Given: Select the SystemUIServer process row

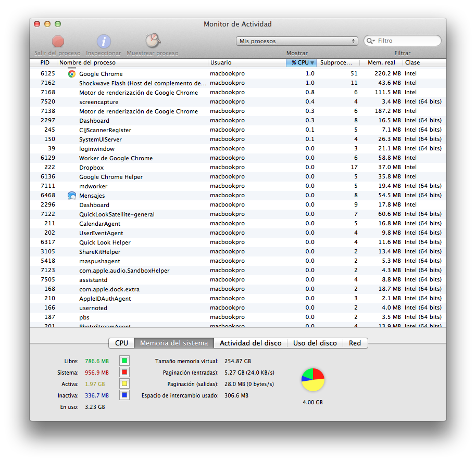Looking at the screenshot, I should tap(238, 139).
